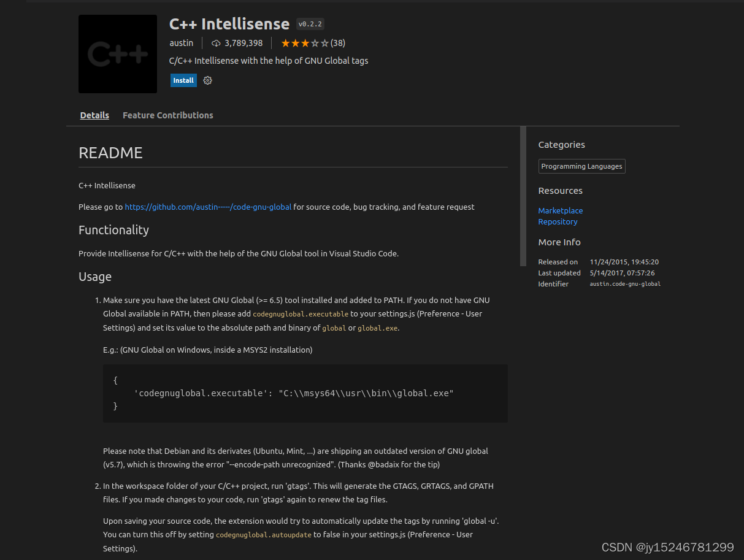Click the v0.2.2 version badge
Viewport: 744px width, 560px height.
[310, 24]
